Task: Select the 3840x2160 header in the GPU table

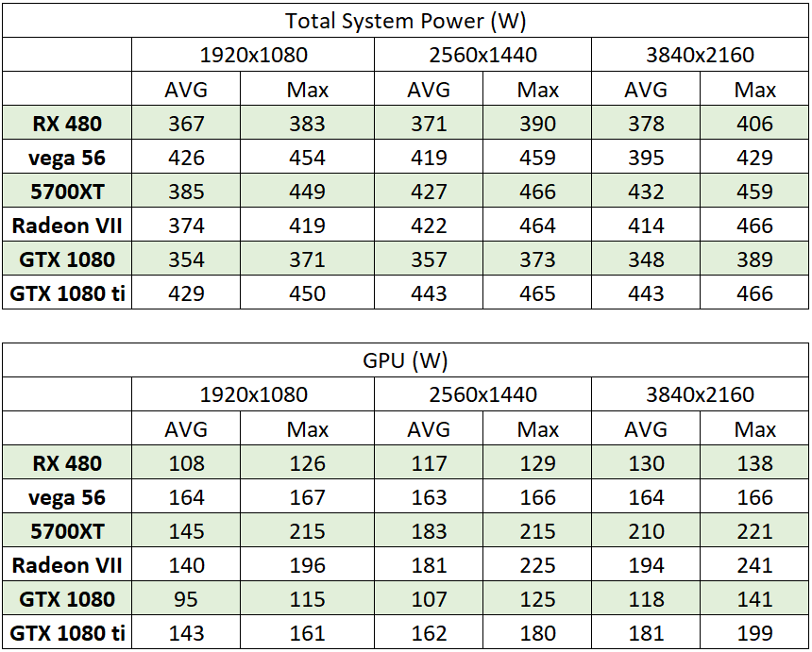Action: (701, 394)
